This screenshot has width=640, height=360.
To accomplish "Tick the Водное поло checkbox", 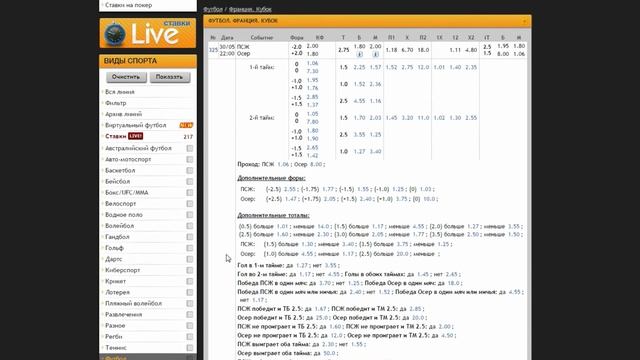I will [190, 215].
